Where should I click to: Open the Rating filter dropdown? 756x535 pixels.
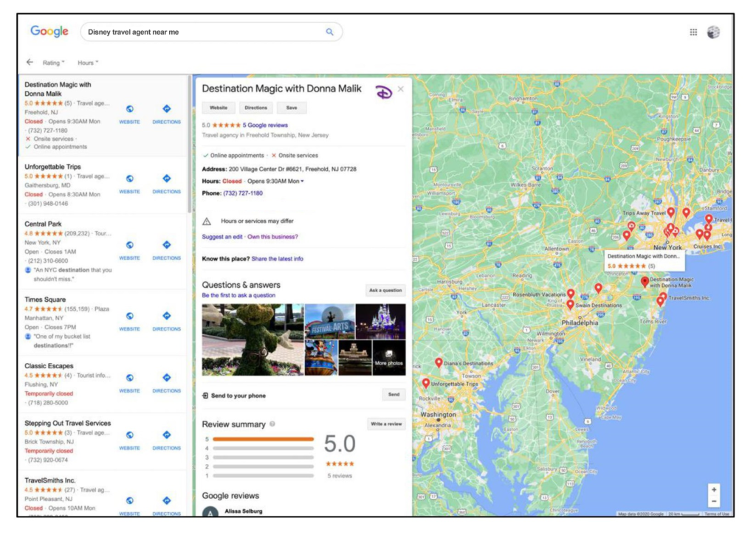click(x=53, y=63)
